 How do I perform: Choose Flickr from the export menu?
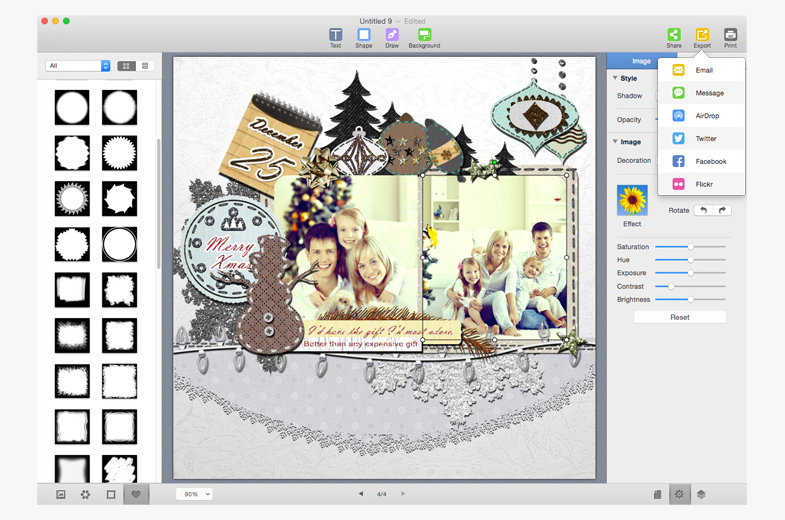click(x=701, y=184)
